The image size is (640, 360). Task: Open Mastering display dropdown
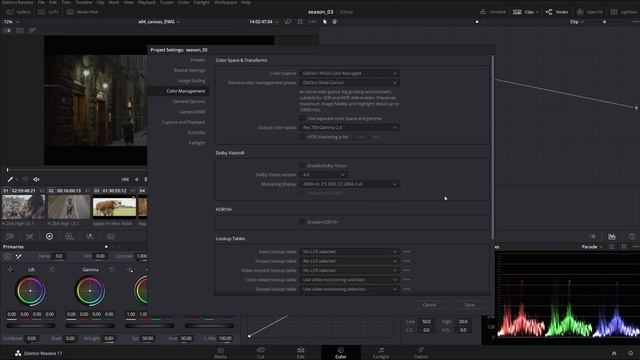(349, 184)
